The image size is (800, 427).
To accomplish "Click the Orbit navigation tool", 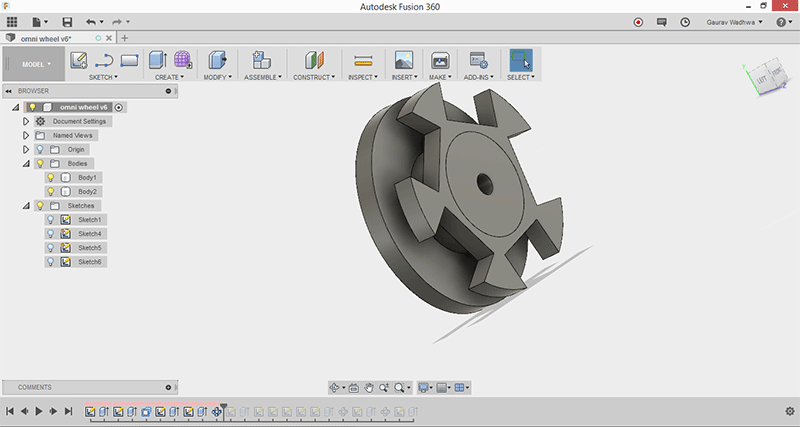I will (334, 388).
